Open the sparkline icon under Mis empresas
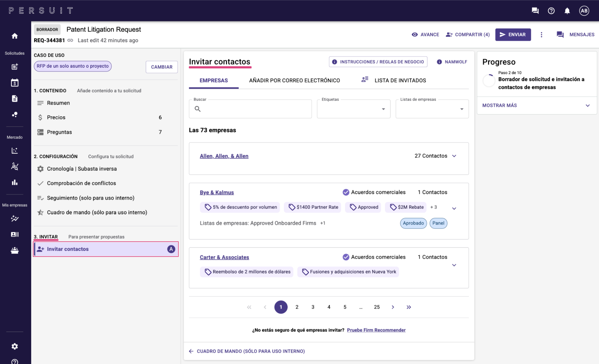599x364 pixels. click(x=15, y=218)
